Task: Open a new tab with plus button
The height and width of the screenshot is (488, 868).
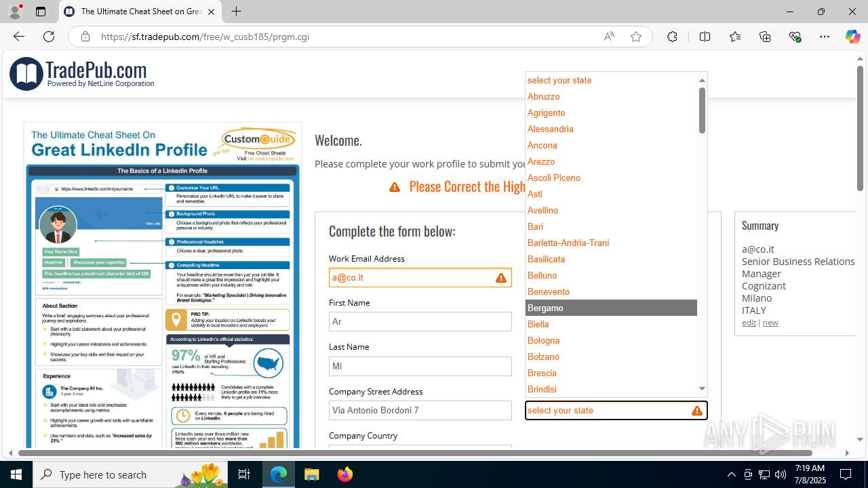Action: click(236, 12)
